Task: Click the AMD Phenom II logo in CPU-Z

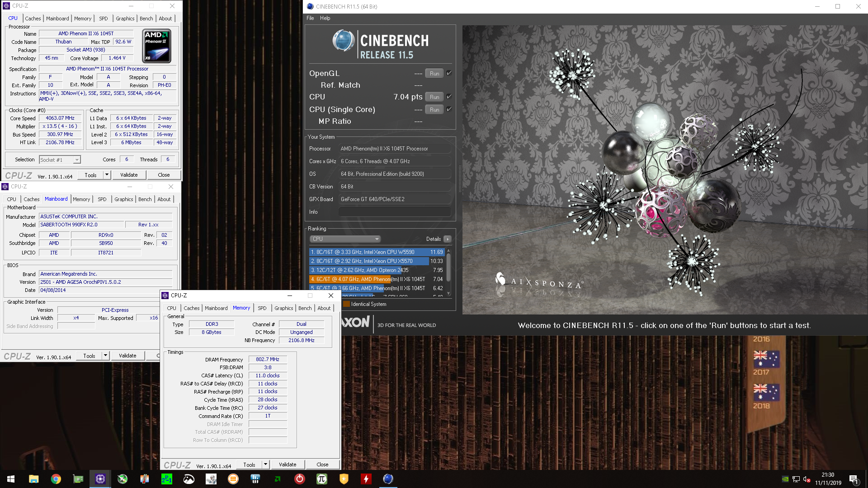Action: 157,46
